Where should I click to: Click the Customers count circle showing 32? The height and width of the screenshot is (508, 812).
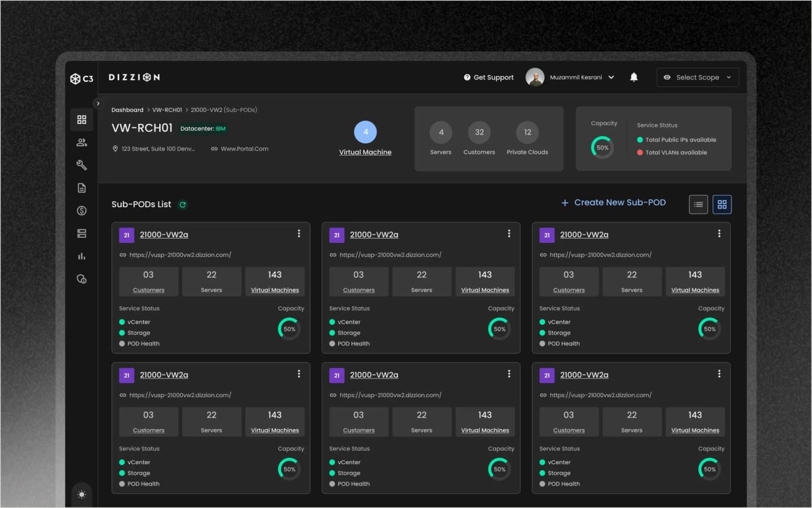click(x=479, y=132)
